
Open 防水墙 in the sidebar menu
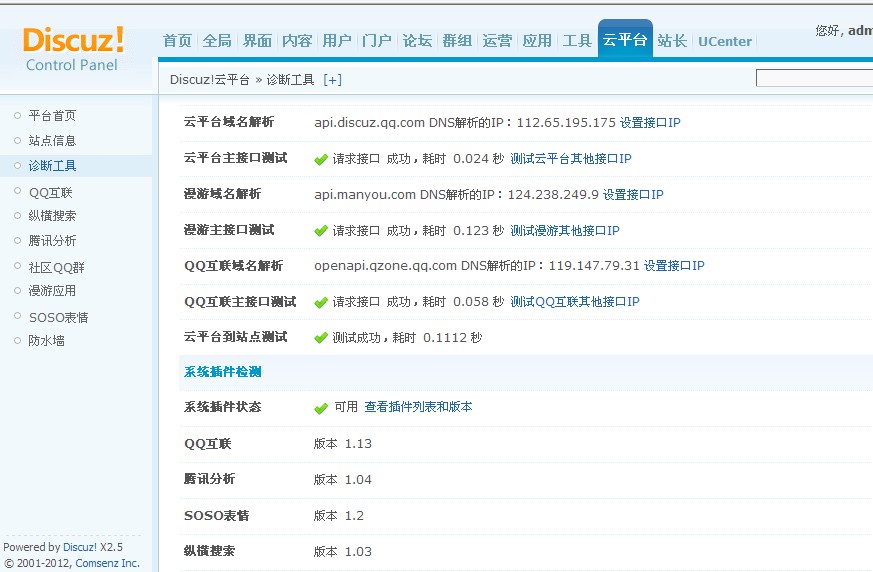pyautogui.click(x=46, y=341)
